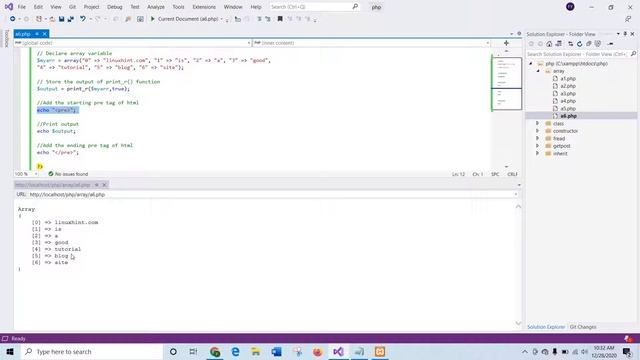Toggle pin on the a6.php editor tab
Viewport: 640px width, 360px height.
[x=37, y=34]
